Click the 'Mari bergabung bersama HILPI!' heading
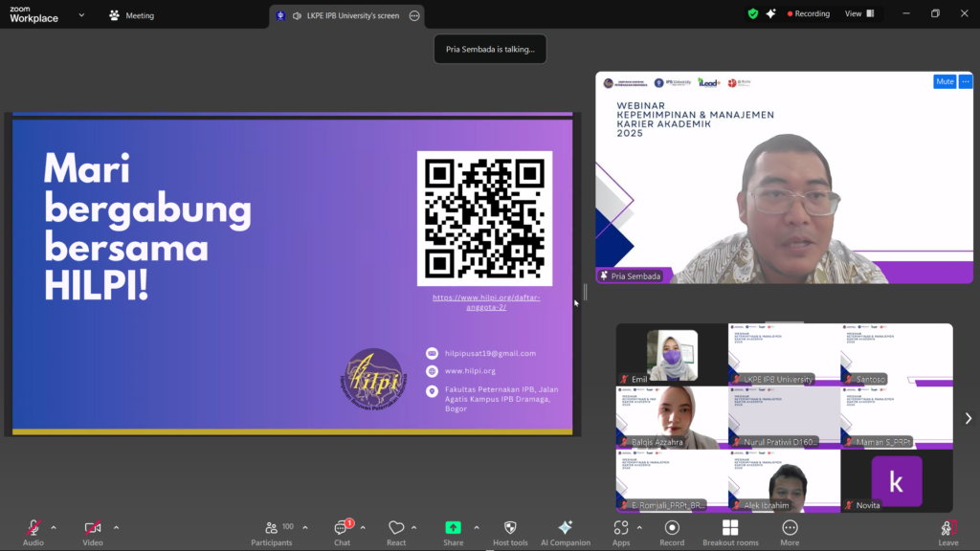Screen dimensions: 980x551 tap(147, 228)
